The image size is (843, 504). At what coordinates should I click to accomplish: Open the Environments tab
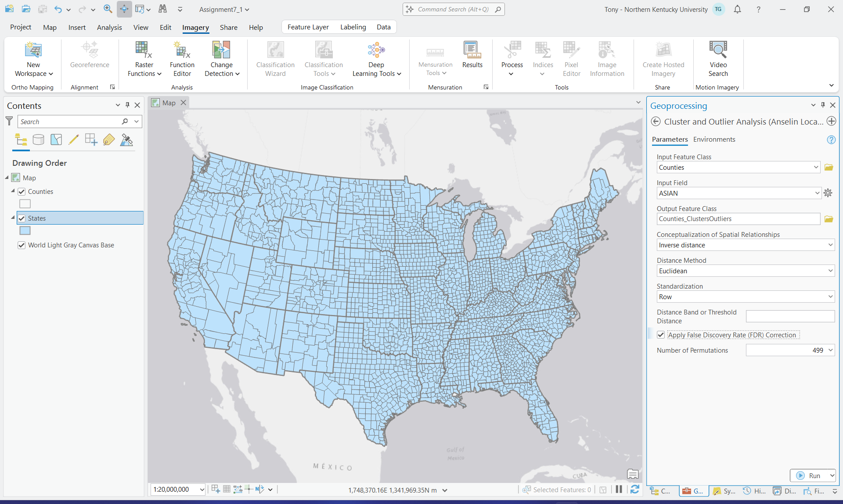[714, 139]
